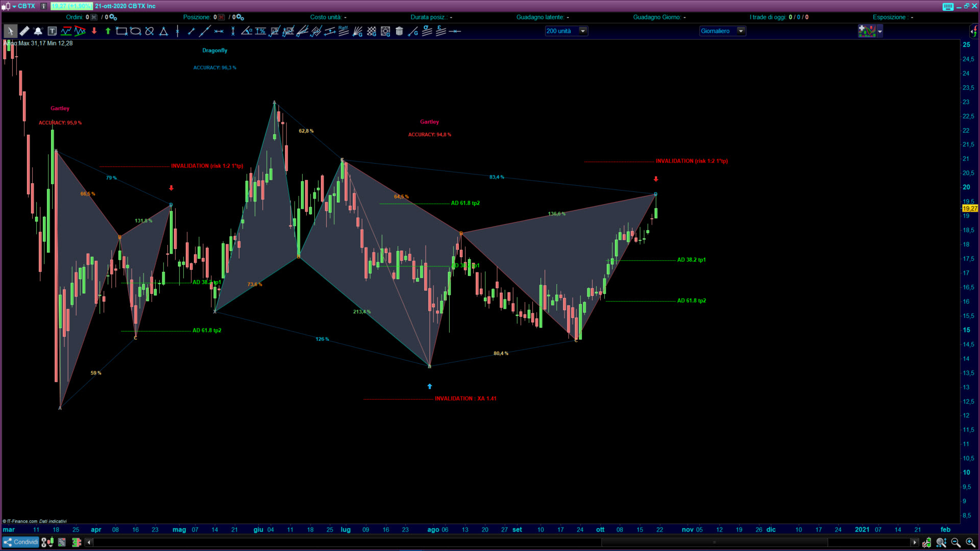Toggle the info button next to CBTX
Screen dimensions: 980x551
43,6
